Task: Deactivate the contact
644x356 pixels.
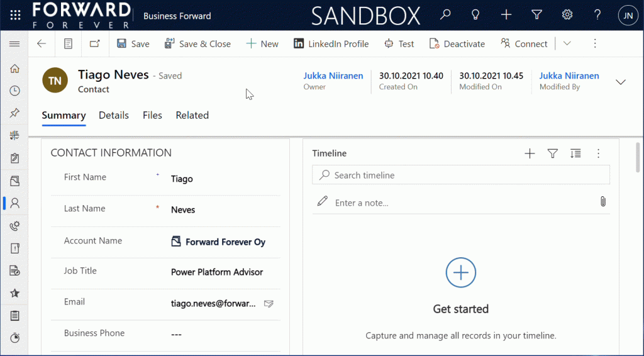Action: [x=457, y=43]
